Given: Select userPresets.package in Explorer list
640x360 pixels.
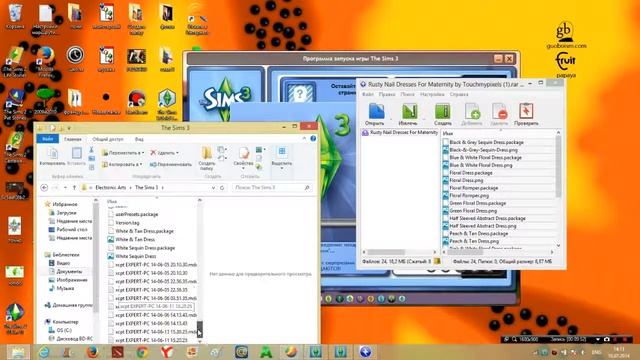Looking at the screenshot, I should (136, 214).
